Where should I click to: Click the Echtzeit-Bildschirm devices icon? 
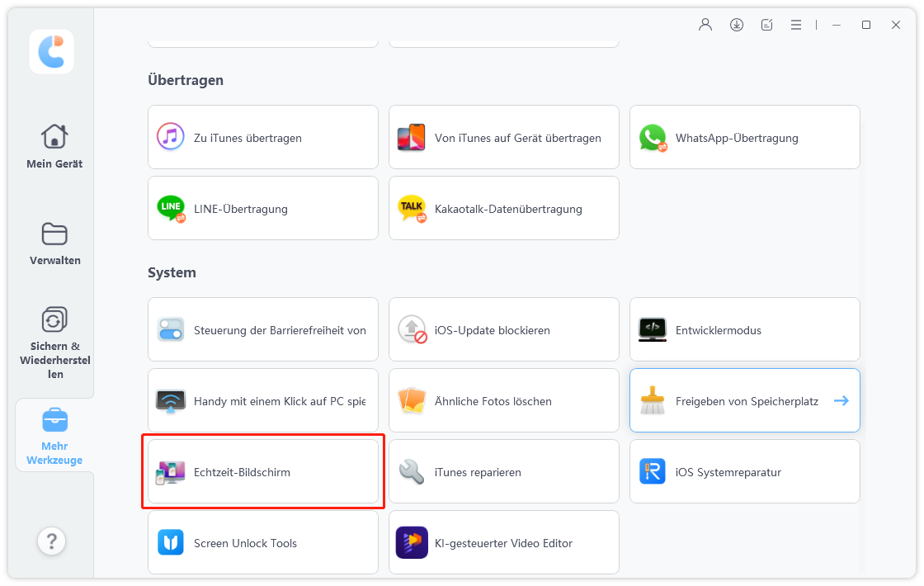(170, 472)
